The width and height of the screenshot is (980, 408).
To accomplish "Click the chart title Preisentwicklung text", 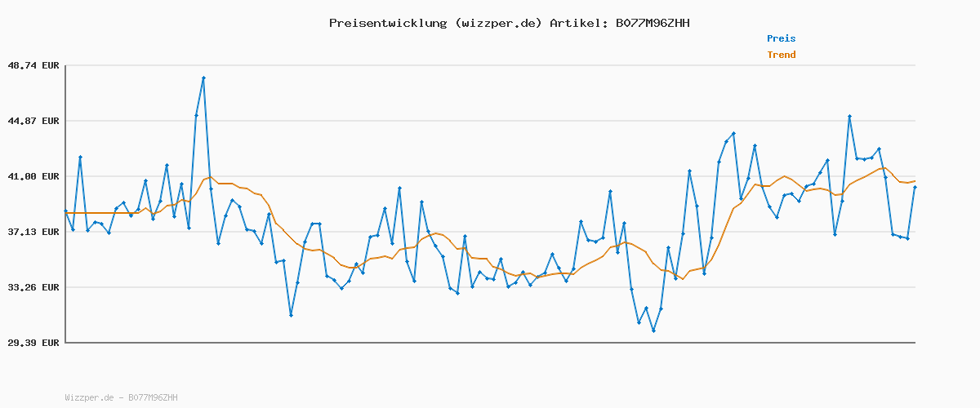I will [x=387, y=23].
